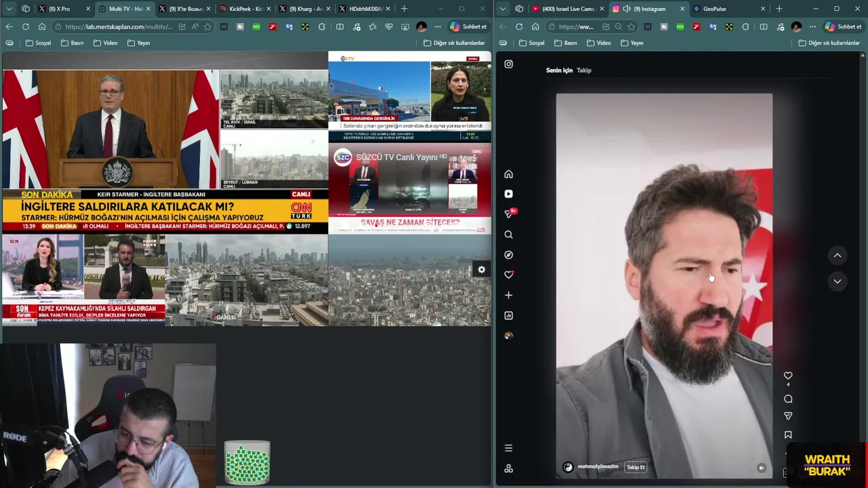This screenshot has height=488, width=868.
Task: Open comments on the reel
Action: click(788, 399)
